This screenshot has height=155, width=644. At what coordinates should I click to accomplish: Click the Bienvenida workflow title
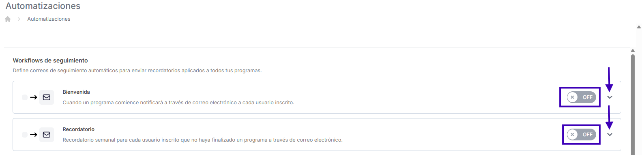[x=76, y=92]
